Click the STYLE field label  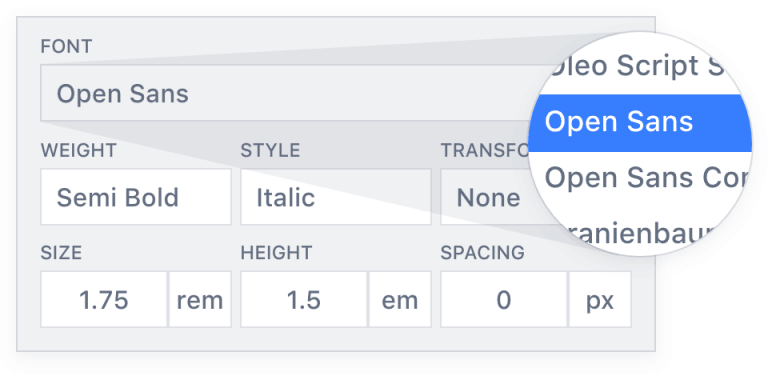[270, 150]
